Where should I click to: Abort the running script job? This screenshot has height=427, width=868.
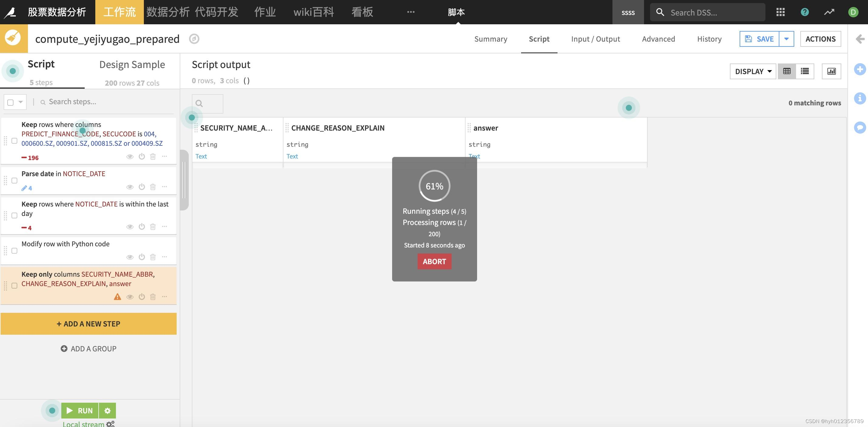point(434,261)
